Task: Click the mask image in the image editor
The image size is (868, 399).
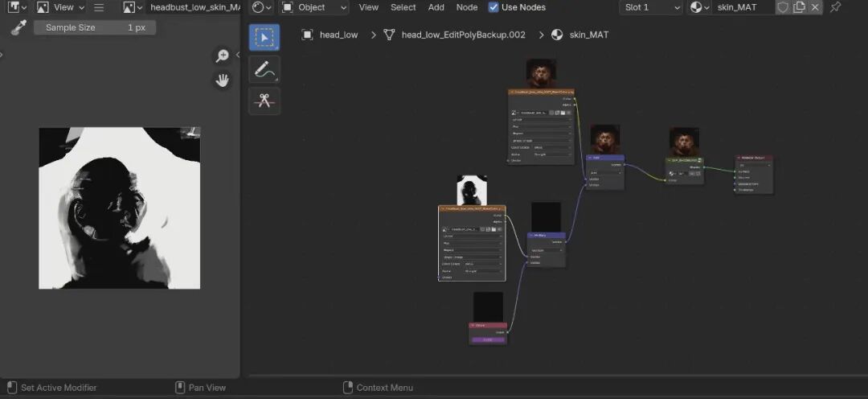Action: pyautogui.click(x=120, y=208)
